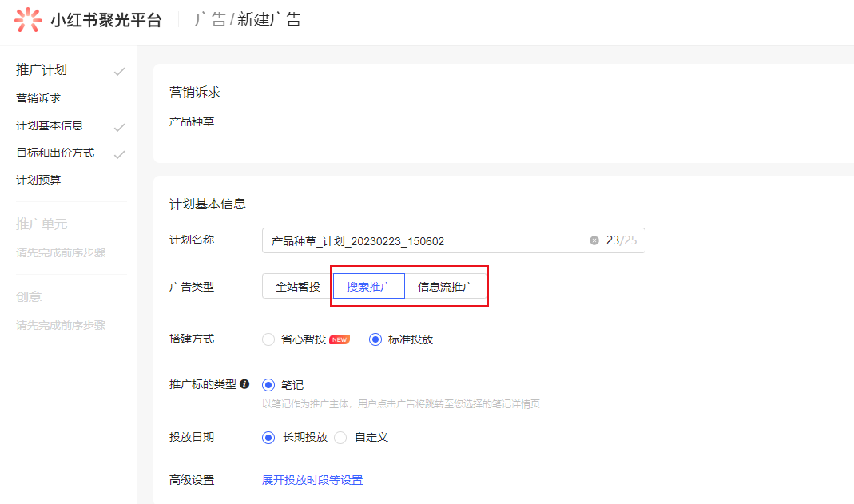Screen dimensions: 854x504
Task: Switch ad type to 全站智投
Action: click(x=297, y=286)
